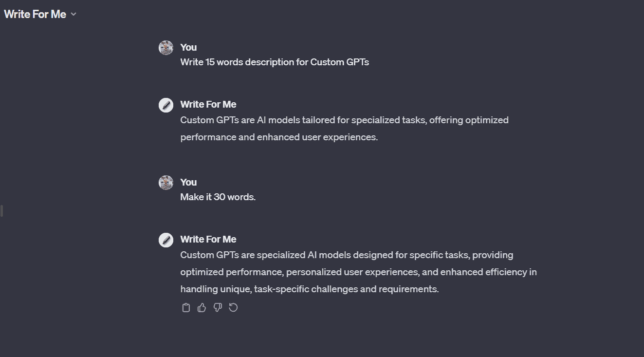The image size is (644, 357).
Task: Click the first 'Write For Me' sender label
Action: 208,104
